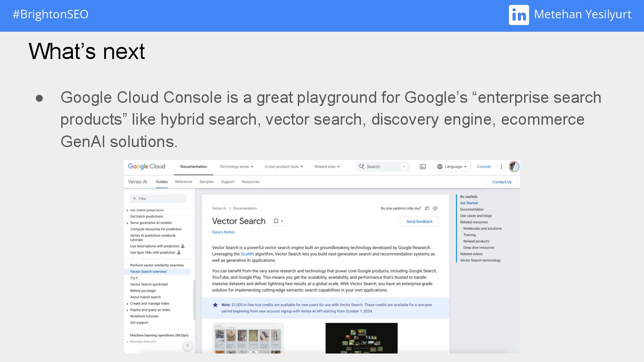Screen dimensions: 644x362
Task: Click the globe icon in Language selector
Action: 440,167
